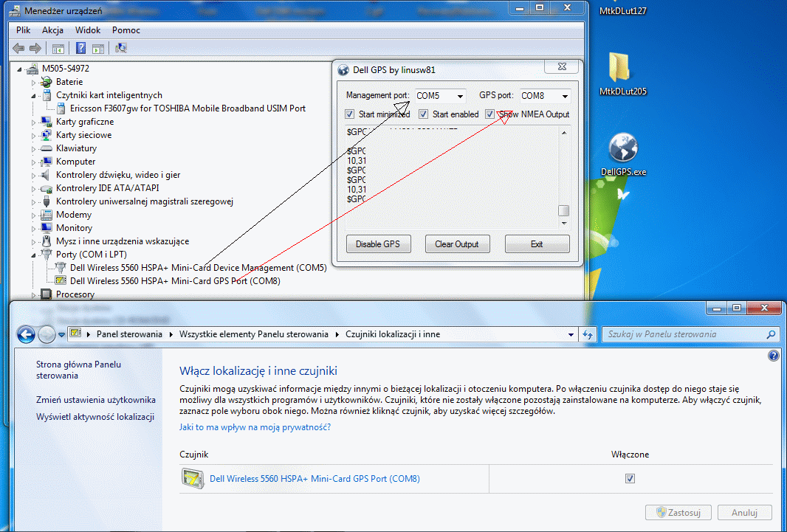Expand the Karty graficzne node
The width and height of the screenshot is (787, 532).
34,122
